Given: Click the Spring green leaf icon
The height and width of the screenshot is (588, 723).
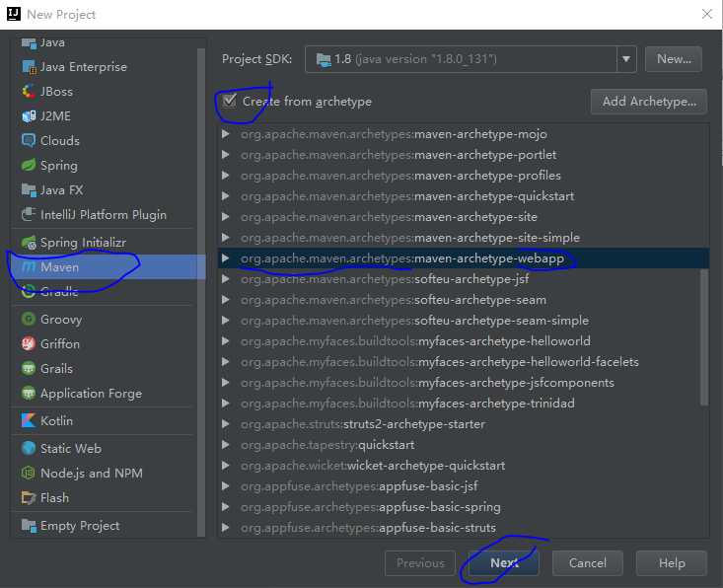Looking at the screenshot, I should pyautogui.click(x=29, y=165).
